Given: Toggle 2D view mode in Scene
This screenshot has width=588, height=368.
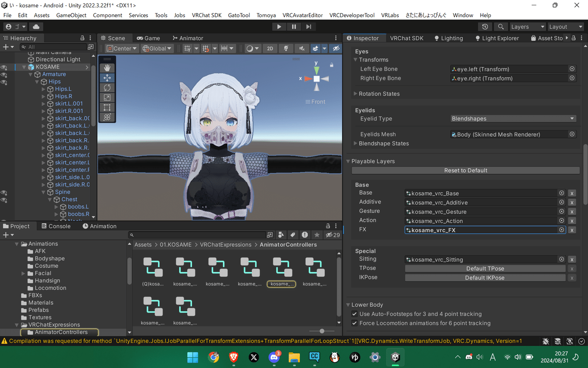Looking at the screenshot, I should (270, 48).
